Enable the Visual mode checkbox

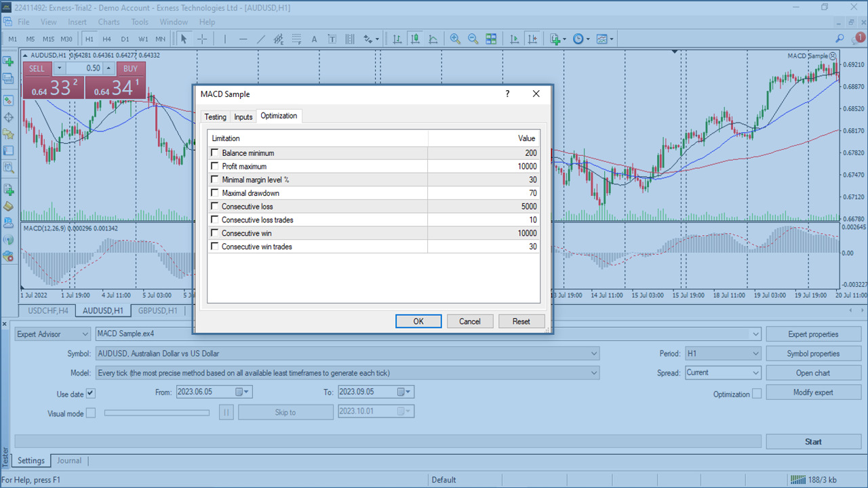tap(91, 412)
